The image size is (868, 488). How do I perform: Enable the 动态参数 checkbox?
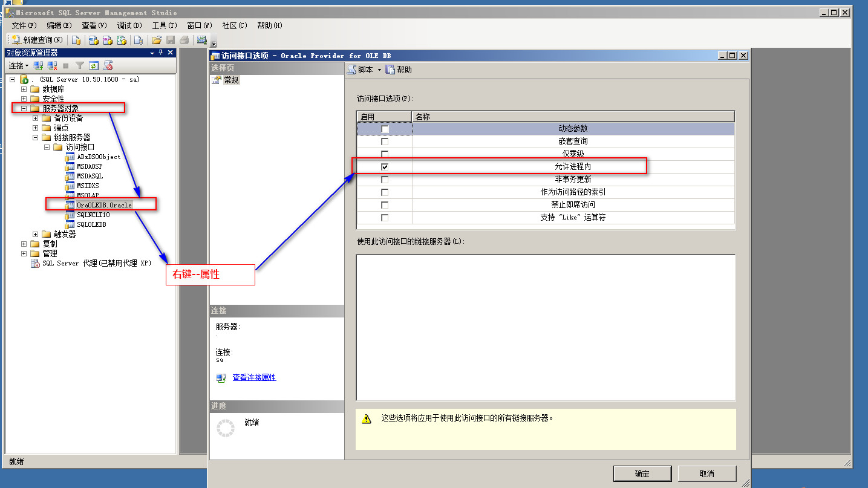385,129
